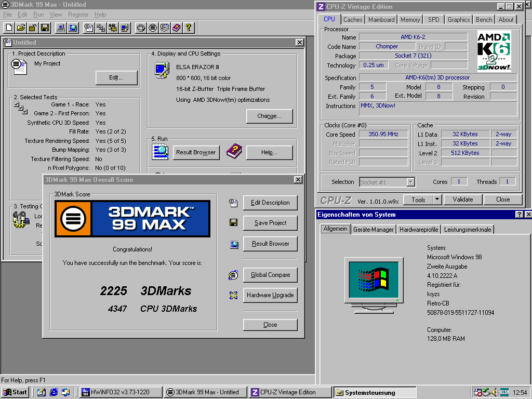Click the disc-shaped toolbar icon

tap(141, 28)
